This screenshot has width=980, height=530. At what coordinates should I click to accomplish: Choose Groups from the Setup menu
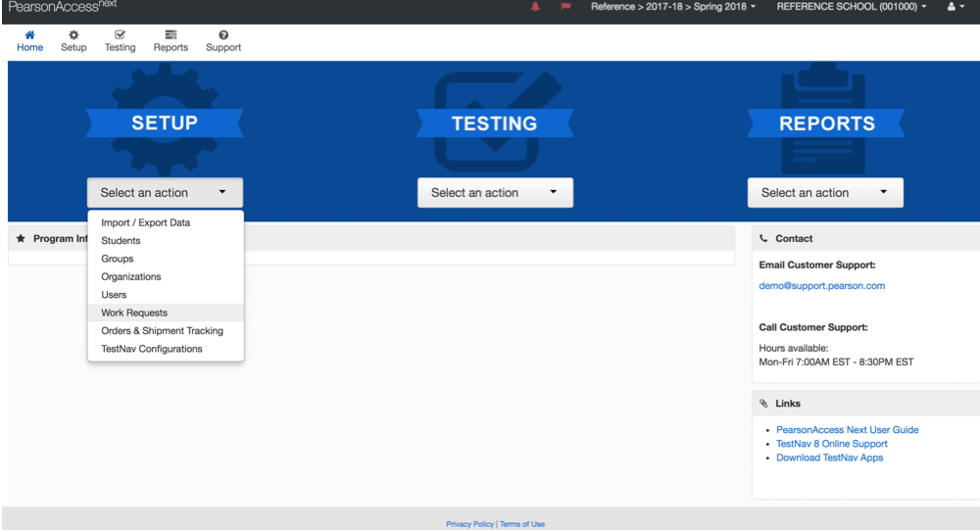tap(166, 259)
